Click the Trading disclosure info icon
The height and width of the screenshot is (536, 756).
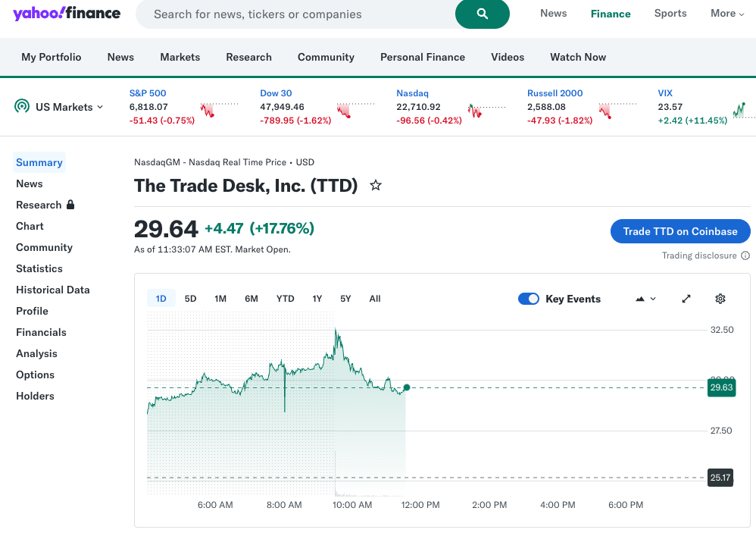745,255
